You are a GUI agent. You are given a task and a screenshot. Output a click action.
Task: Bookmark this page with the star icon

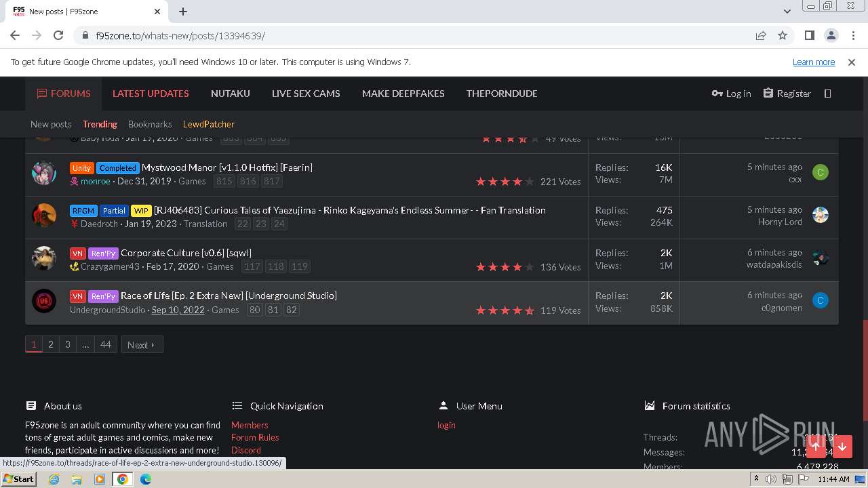783,35
